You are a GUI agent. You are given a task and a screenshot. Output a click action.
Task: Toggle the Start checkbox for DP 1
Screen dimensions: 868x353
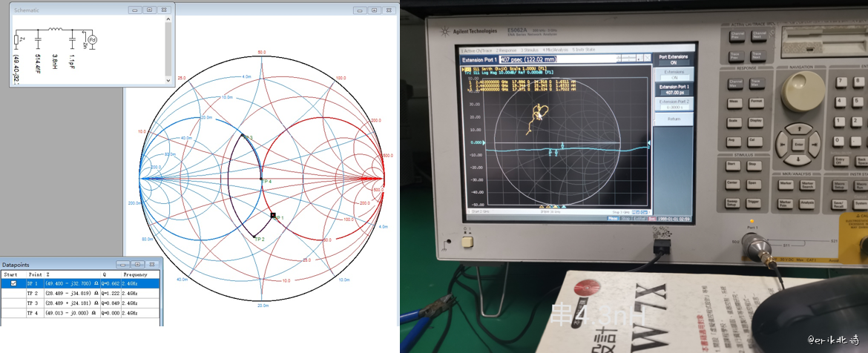[13, 283]
